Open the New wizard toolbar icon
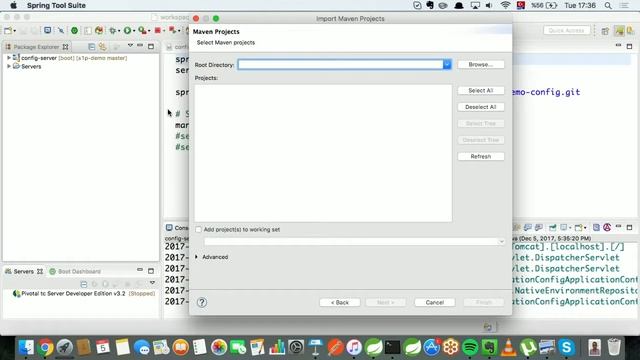This screenshot has width=640, height=360. (7, 31)
